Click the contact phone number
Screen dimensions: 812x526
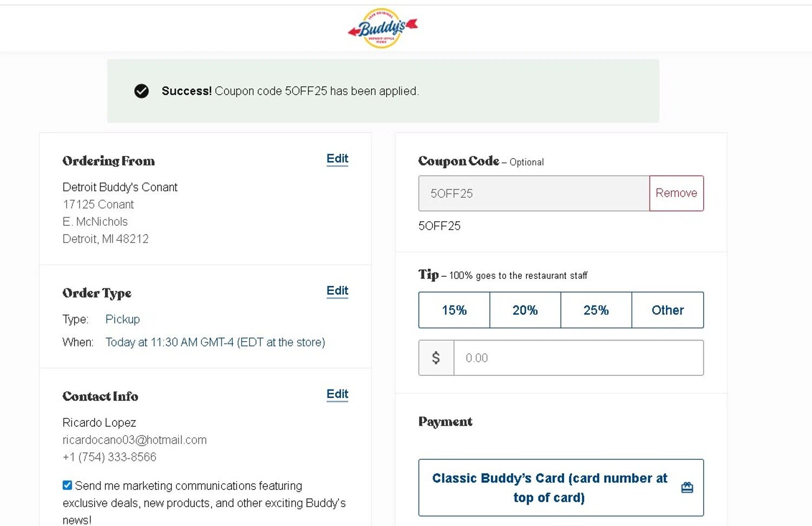click(109, 457)
